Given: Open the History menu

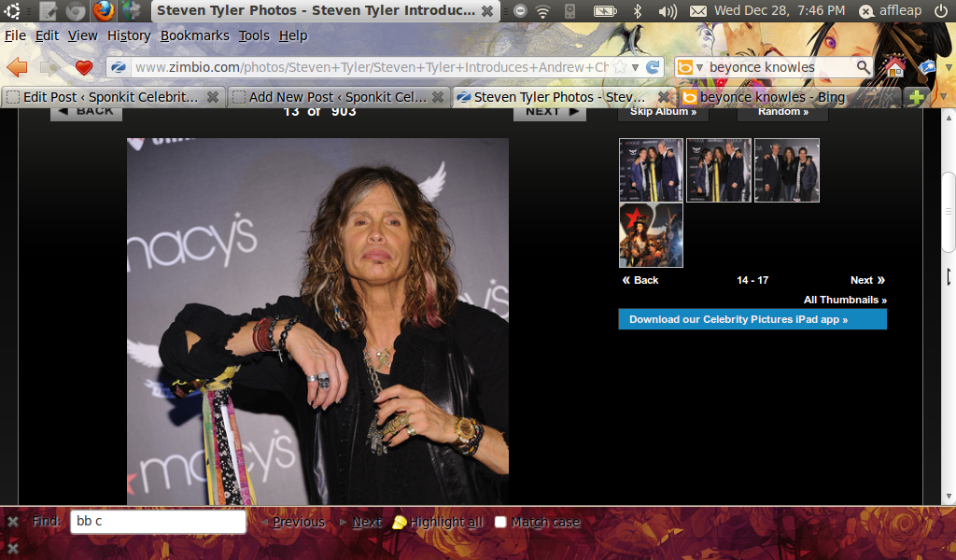Looking at the screenshot, I should point(129,36).
